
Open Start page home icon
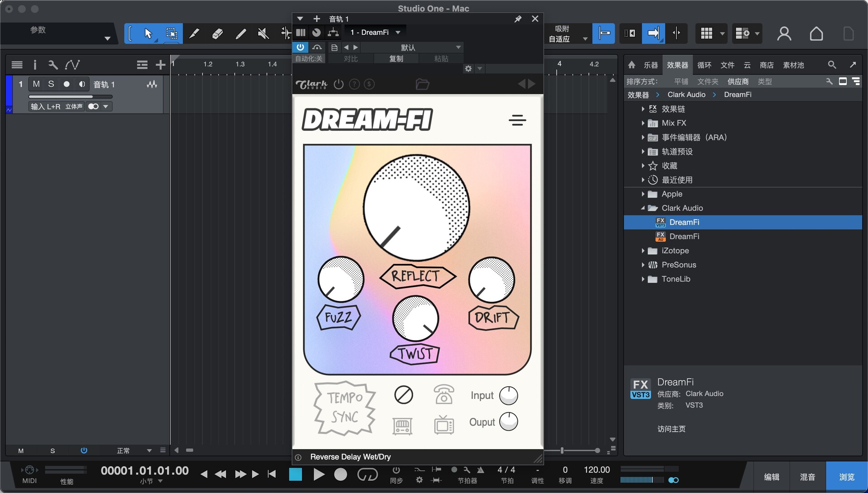(x=816, y=33)
